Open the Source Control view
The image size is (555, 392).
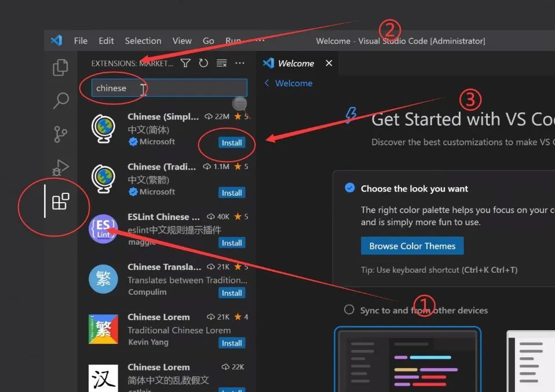(60, 134)
